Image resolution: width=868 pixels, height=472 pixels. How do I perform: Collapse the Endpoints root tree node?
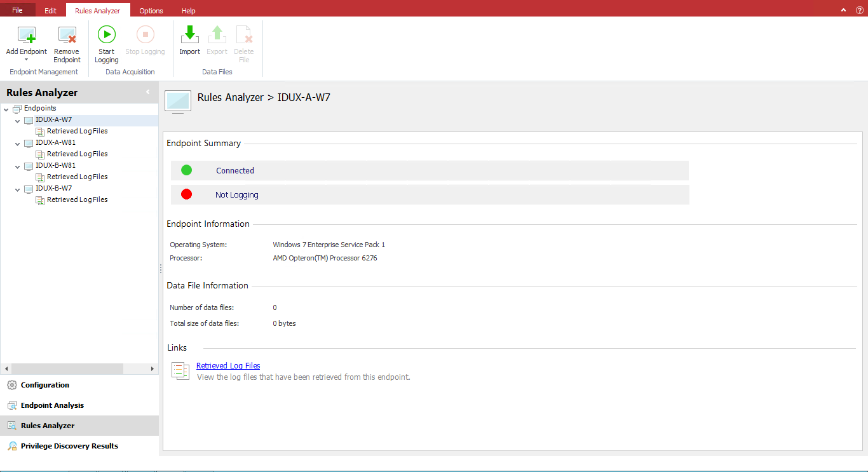point(6,109)
